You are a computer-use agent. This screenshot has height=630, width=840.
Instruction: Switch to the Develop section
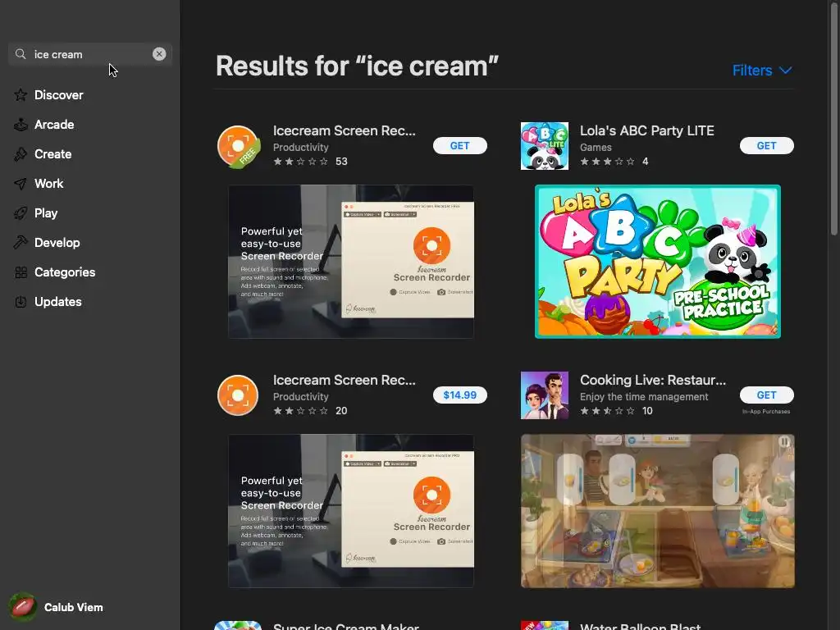tap(57, 242)
